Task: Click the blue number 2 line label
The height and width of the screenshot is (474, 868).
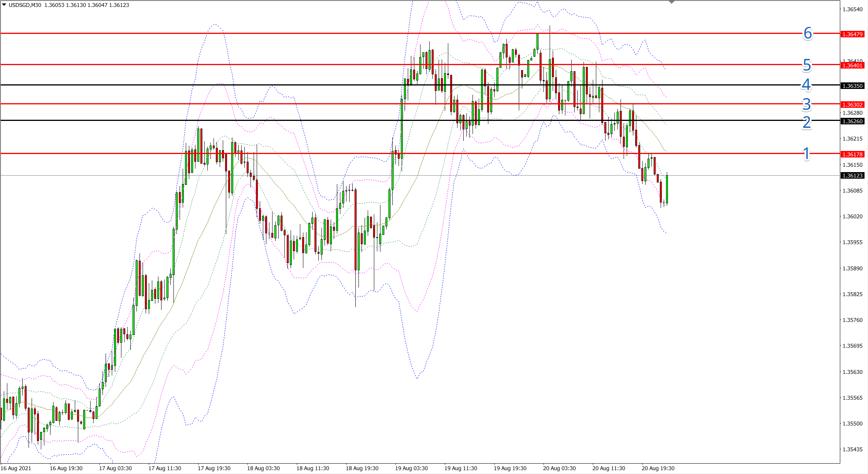Action: coord(807,122)
